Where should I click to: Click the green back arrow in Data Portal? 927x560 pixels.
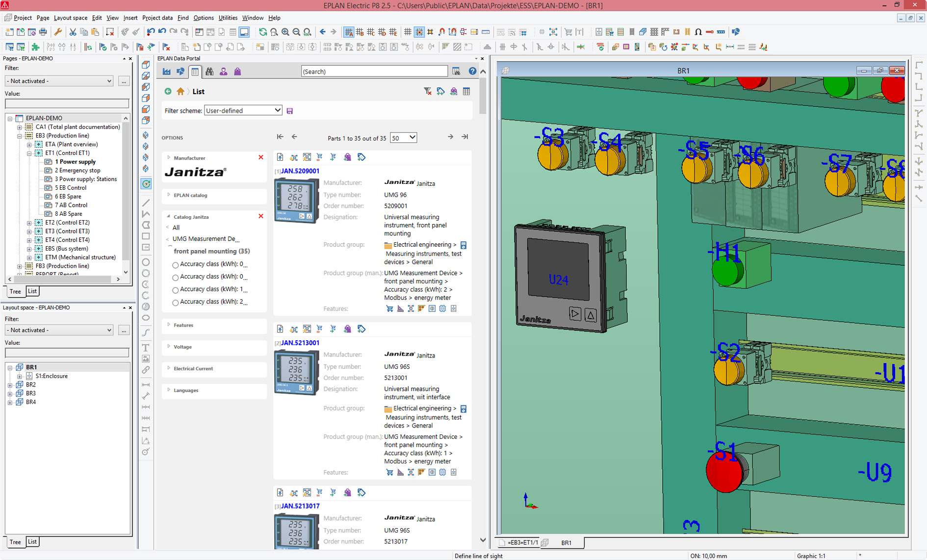point(168,91)
